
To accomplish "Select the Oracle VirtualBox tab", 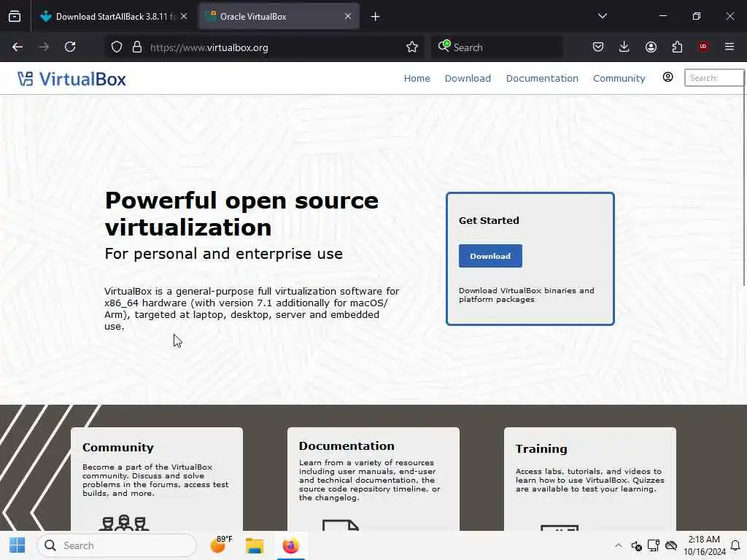I will coord(279,17).
